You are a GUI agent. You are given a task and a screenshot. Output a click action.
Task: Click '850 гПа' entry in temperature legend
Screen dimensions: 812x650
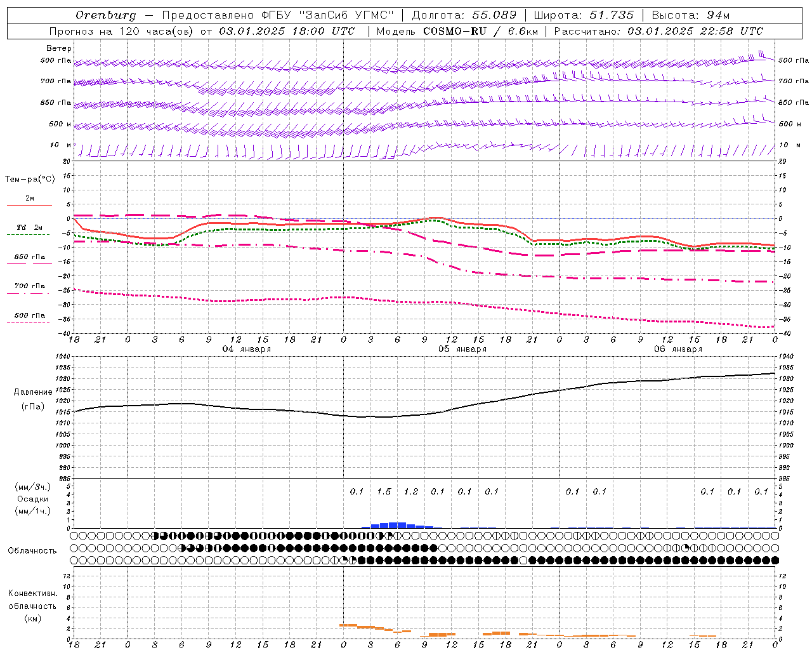tap(30, 257)
